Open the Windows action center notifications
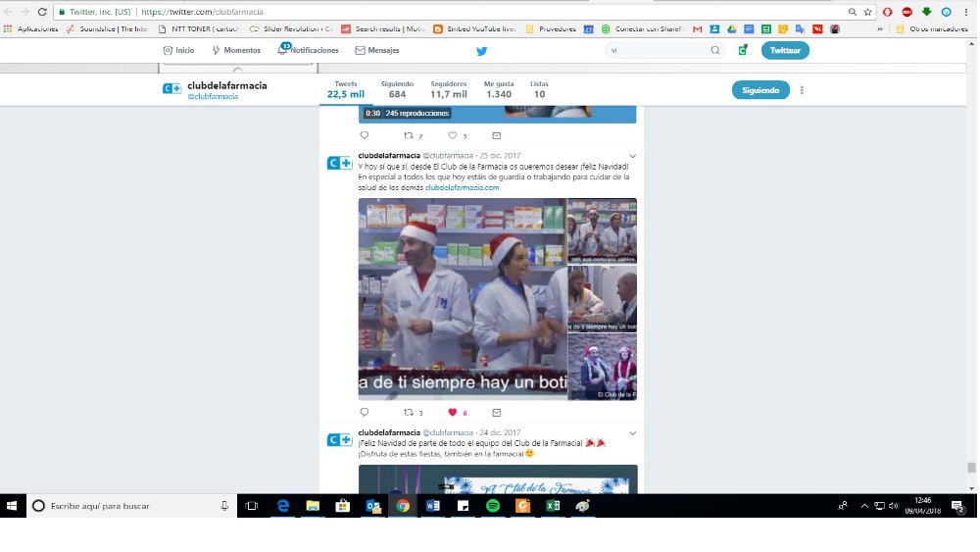The width and height of the screenshot is (980, 552). point(957,506)
